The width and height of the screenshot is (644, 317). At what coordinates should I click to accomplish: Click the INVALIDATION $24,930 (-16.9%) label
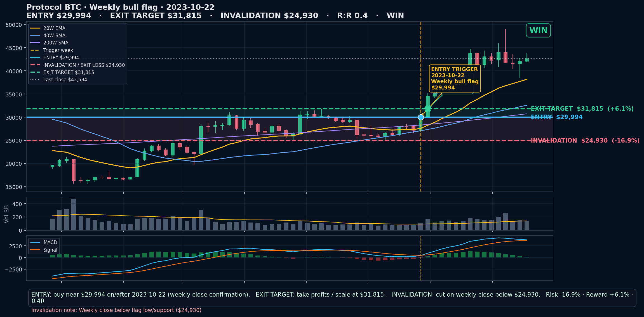click(x=585, y=141)
